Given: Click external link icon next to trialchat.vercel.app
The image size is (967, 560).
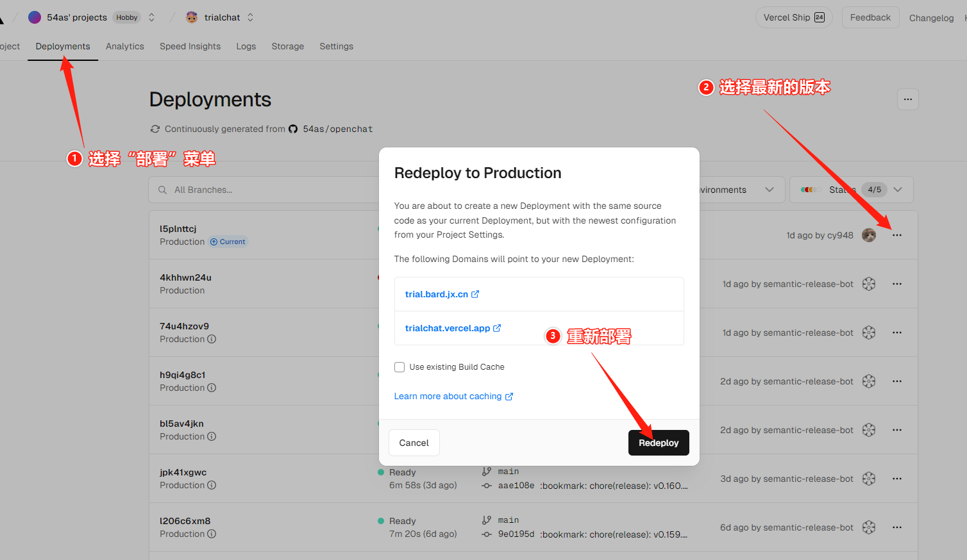Looking at the screenshot, I should click(497, 328).
